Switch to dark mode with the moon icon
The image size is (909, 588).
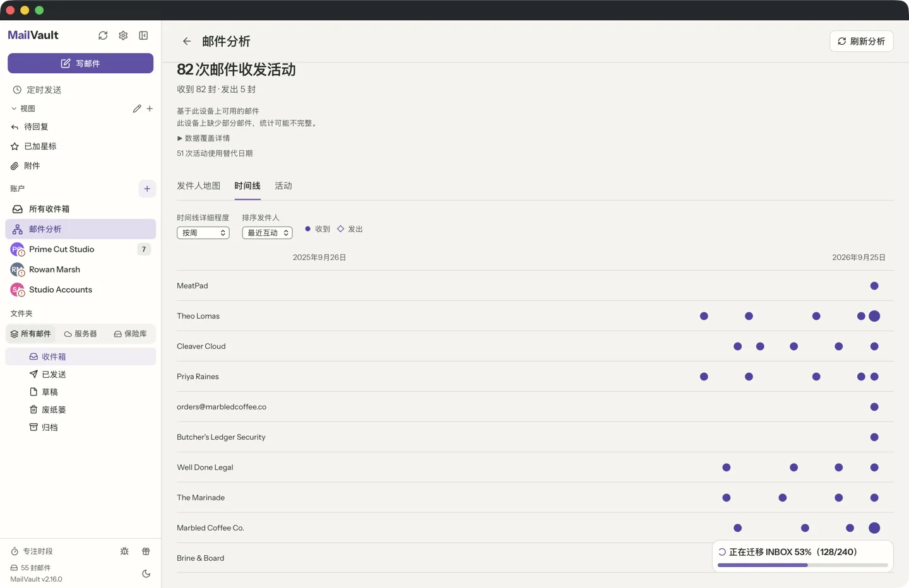146,573
